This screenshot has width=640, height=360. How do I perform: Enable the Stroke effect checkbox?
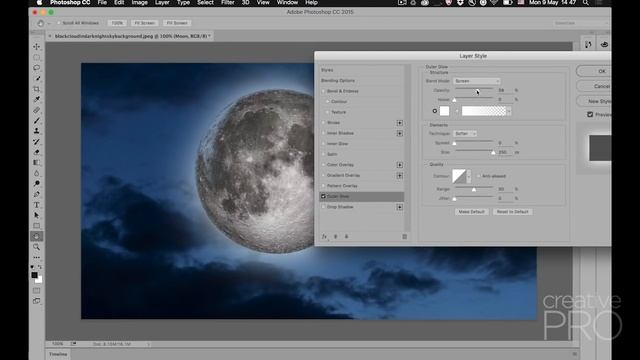point(323,122)
